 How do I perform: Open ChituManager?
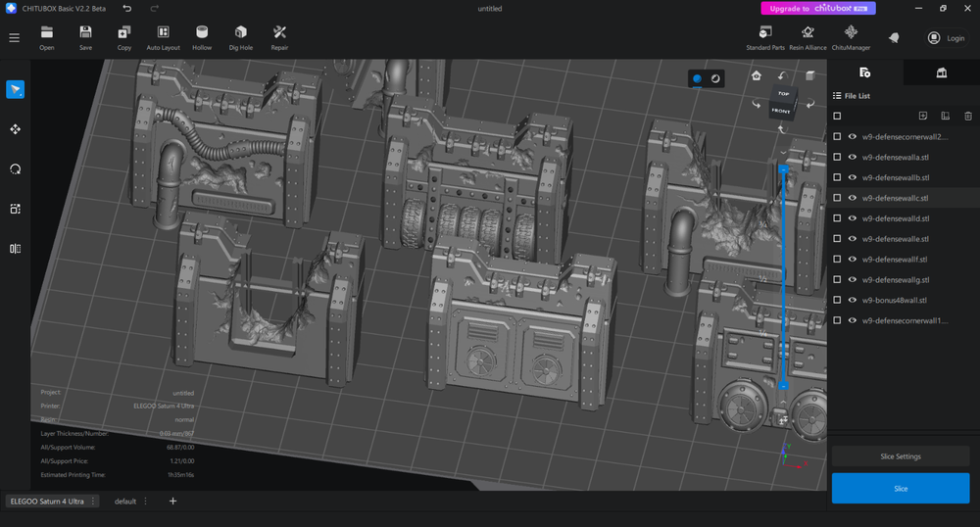coord(851,37)
